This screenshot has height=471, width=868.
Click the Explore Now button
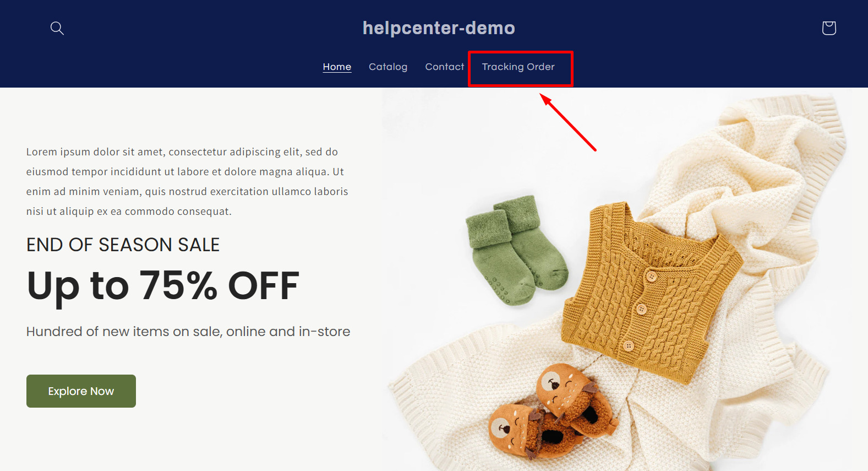tap(81, 391)
